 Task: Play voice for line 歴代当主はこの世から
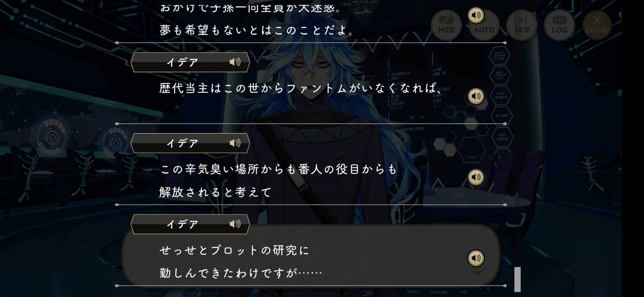(x=476, y=96)
